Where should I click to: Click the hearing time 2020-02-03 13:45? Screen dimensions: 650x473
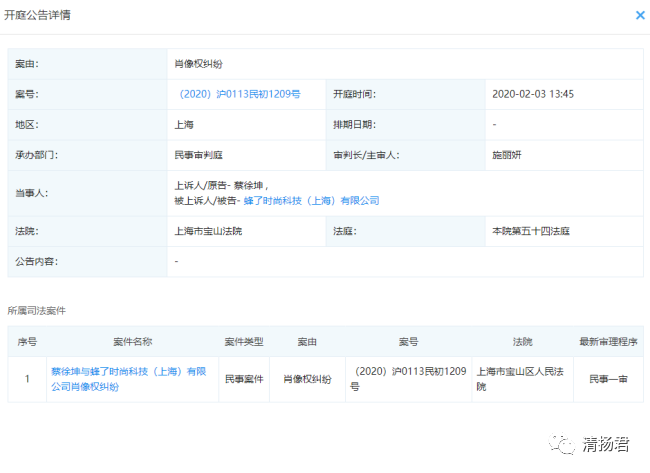tap(534, 94)
